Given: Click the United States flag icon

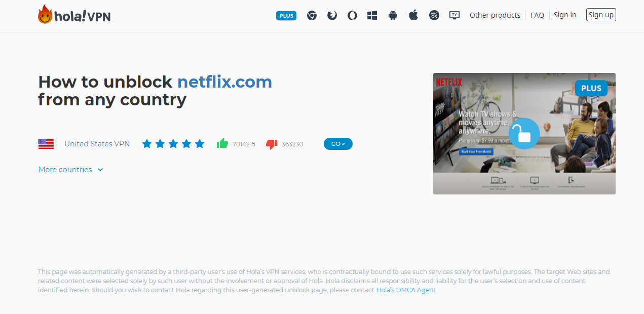Looking at the screenshot, I should click(46, 144).
